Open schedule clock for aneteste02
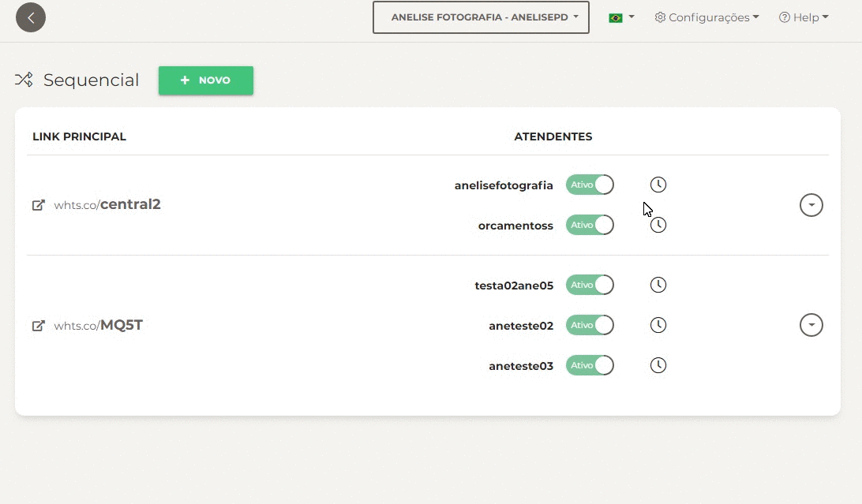The image size is (862, 504). coord(658,325)
